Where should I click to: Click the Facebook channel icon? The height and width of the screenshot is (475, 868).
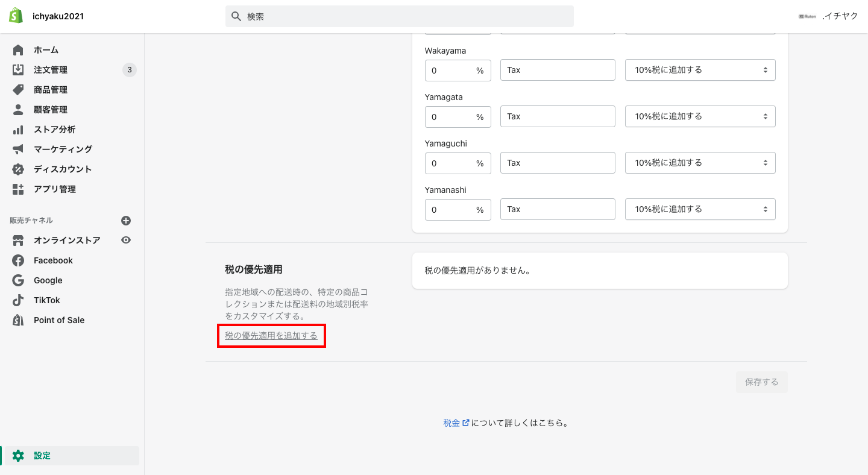18,260
